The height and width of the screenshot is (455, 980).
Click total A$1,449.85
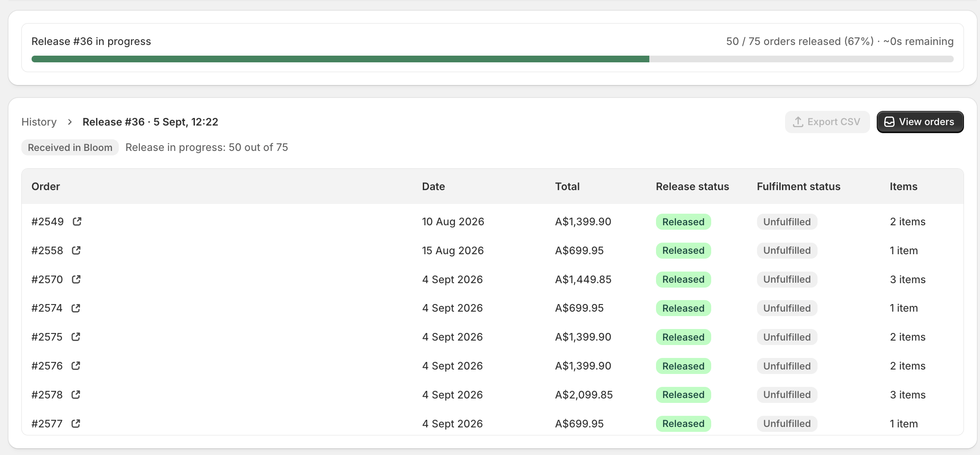583,280
